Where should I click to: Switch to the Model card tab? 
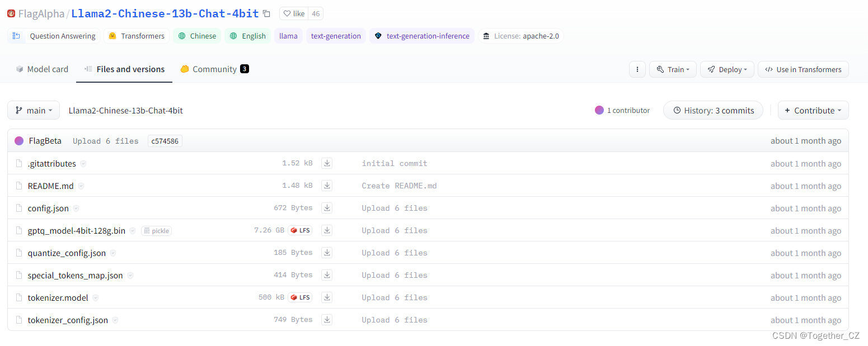42,69
